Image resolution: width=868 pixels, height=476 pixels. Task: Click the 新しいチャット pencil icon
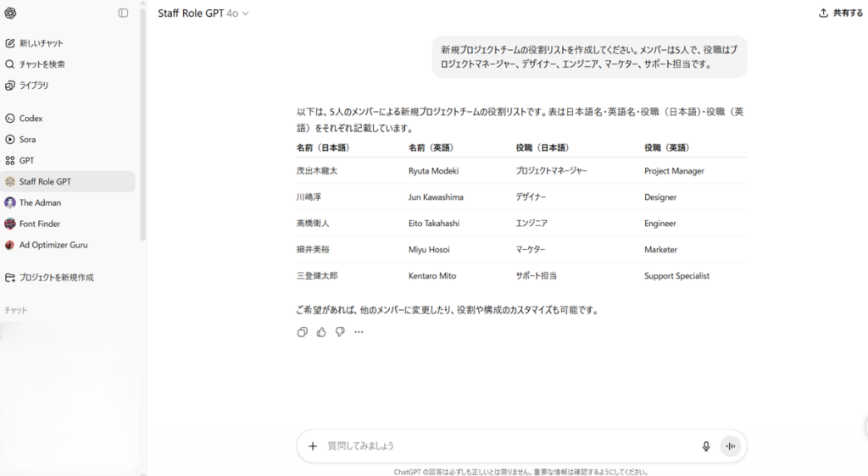[x=10, y=43]
